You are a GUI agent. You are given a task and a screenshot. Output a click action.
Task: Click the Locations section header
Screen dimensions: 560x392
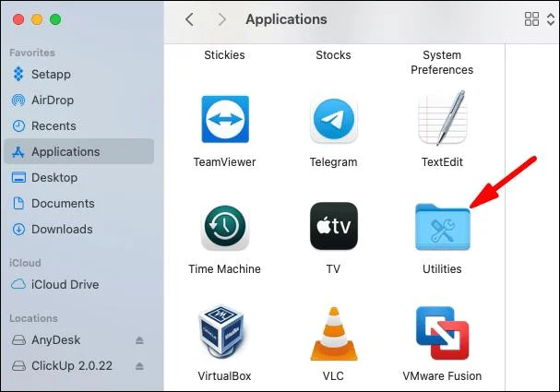(x=33, y=318)
